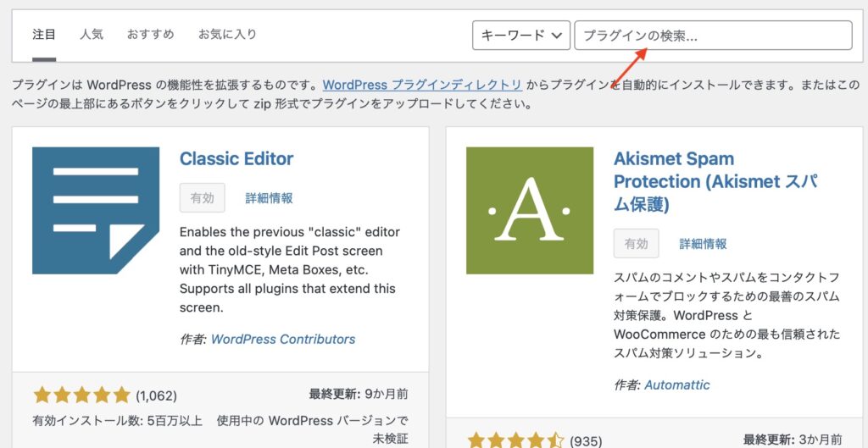Viewport: 868px width, 448px height.
Task: Open 詳細情報 for Classic Editor
Action: click(x=269, y=198)
